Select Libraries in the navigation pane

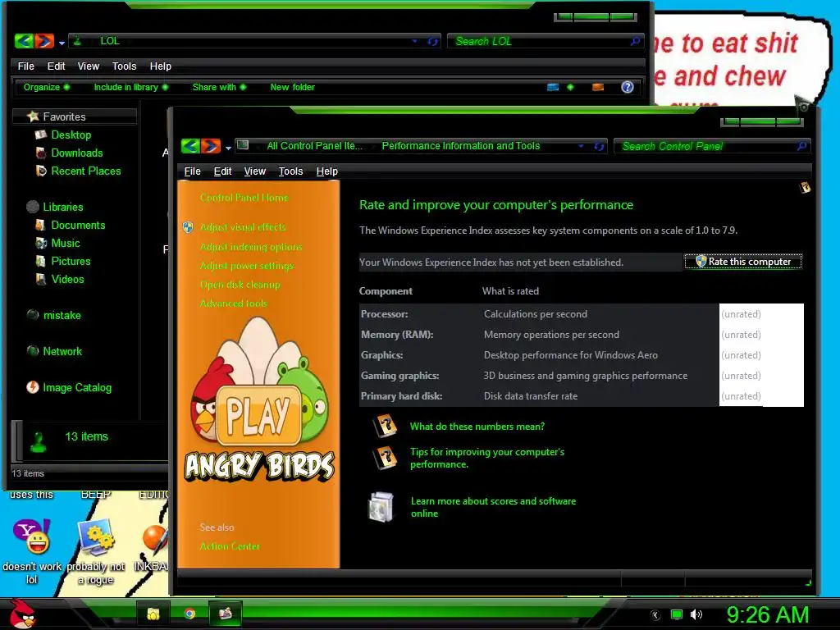[63, 207]
